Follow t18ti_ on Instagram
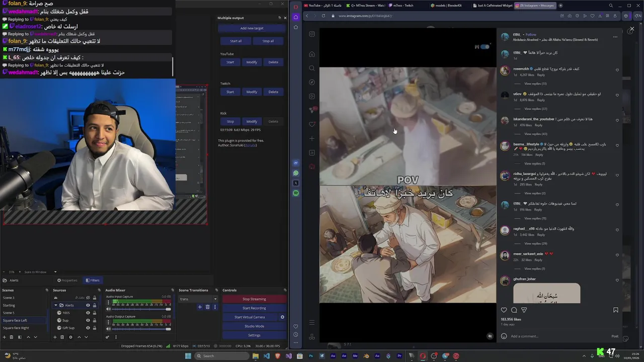 [531, 35]
